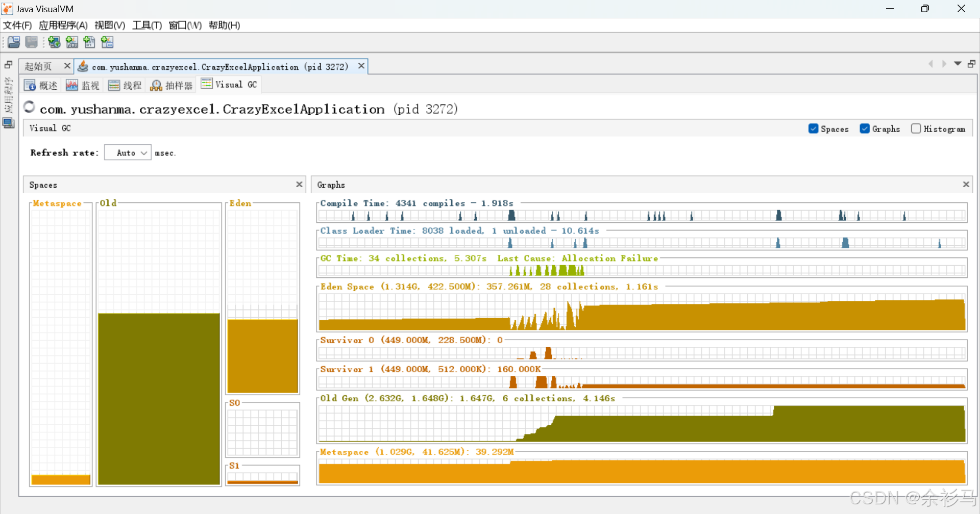Click the Add Application Snapshot toolbar icon
Viewport: 980px width, 514px height.
(107, 42)
